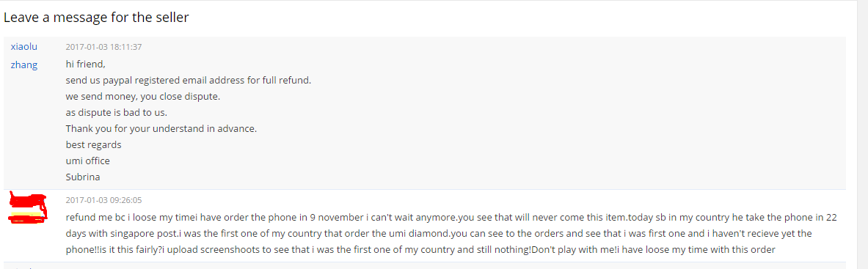
Task: Select the paypal registered email address line
Action: (x=189, y=80)
